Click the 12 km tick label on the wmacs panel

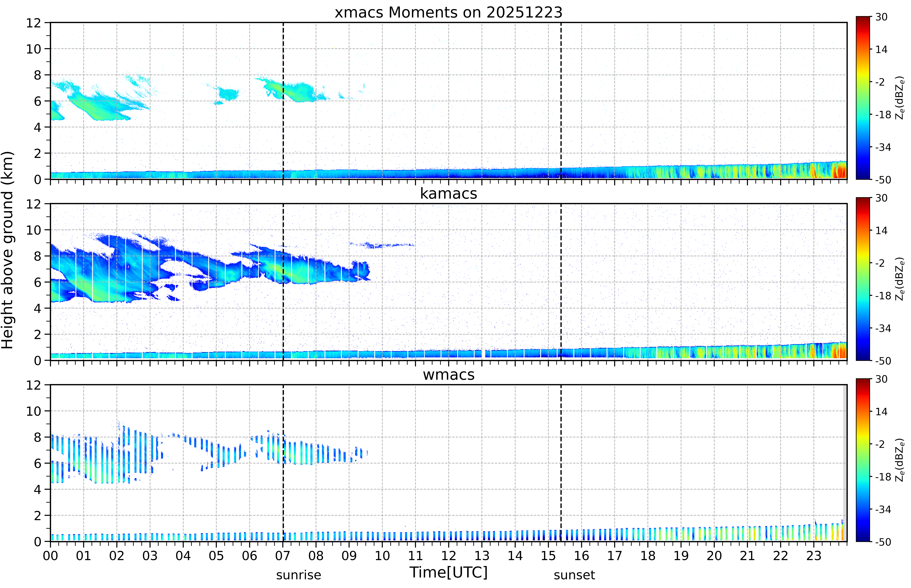click(x=34, y=385)
